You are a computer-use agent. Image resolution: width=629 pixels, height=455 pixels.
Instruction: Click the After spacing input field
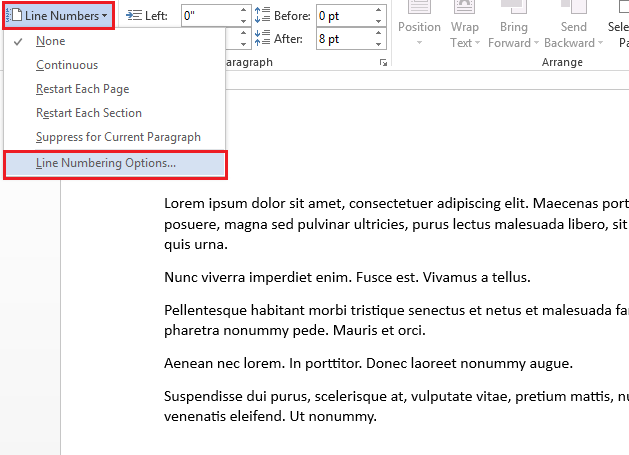345,39
